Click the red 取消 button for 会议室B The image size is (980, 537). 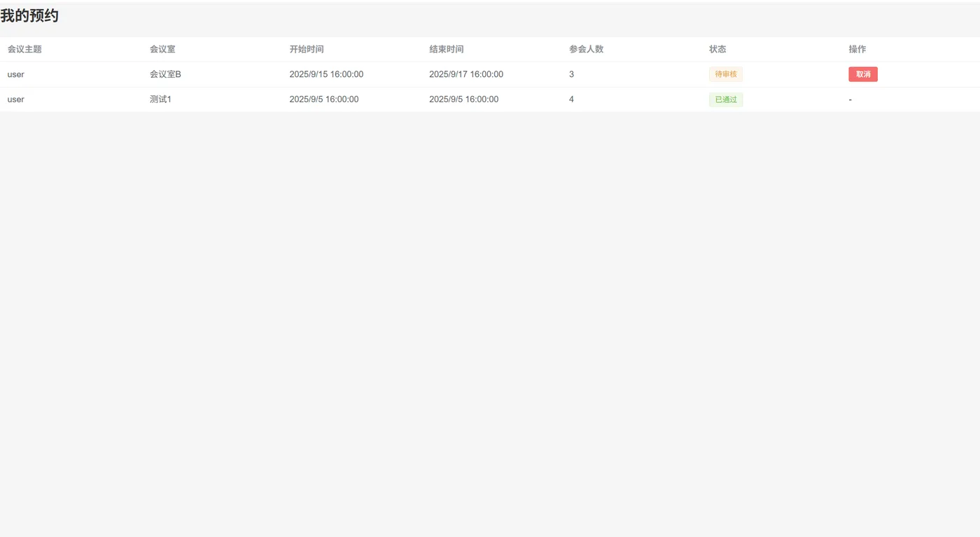[x=862, y=74]
